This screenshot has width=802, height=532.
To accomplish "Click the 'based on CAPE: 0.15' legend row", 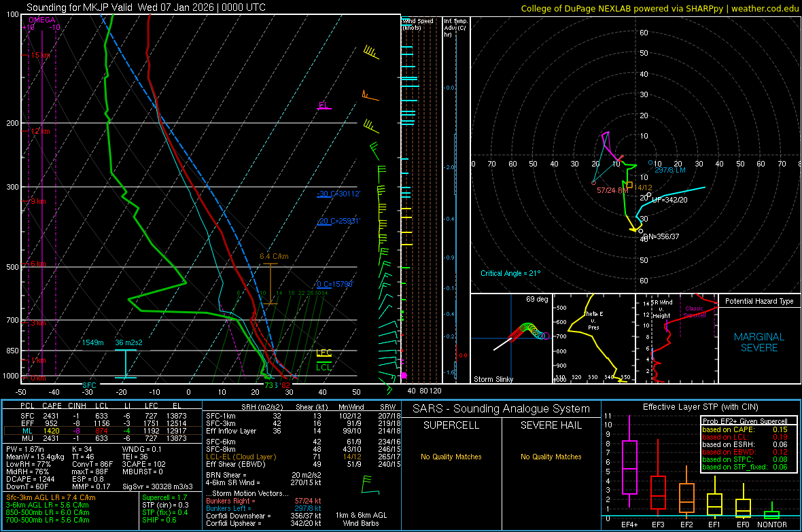I will [745, 429].
